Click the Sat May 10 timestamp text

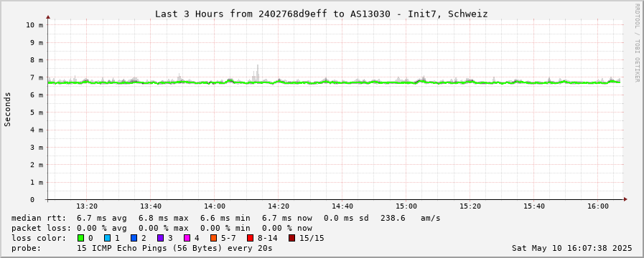coord(571,248)
